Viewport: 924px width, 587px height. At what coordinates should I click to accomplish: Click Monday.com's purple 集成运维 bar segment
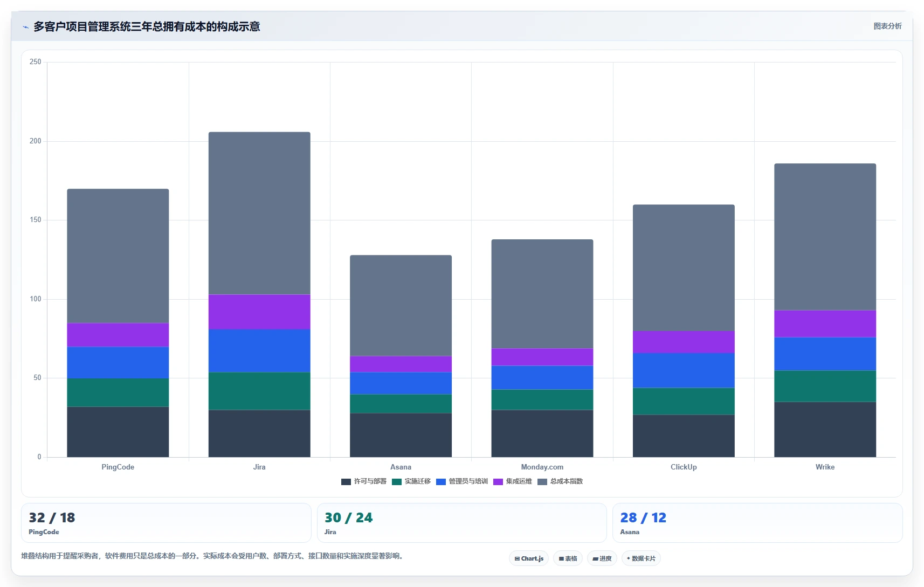pyautogui.click(x=542, y=357)
